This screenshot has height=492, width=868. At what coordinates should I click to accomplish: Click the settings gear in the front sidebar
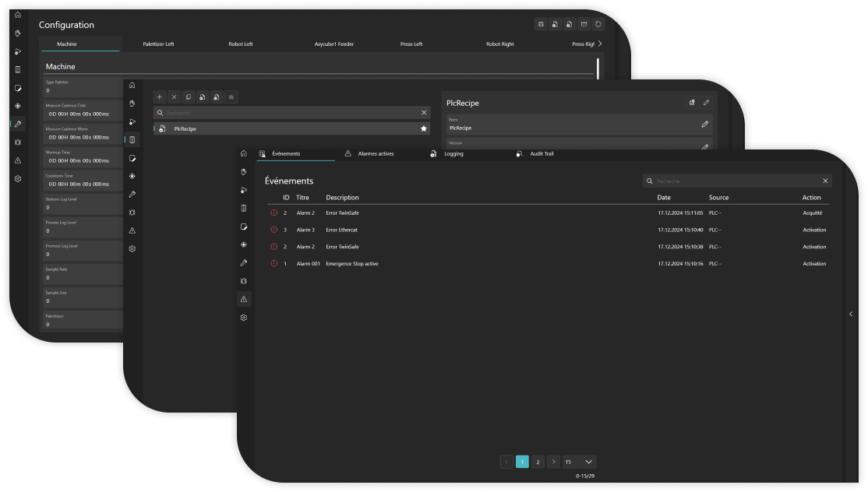(x=244, y=318)
